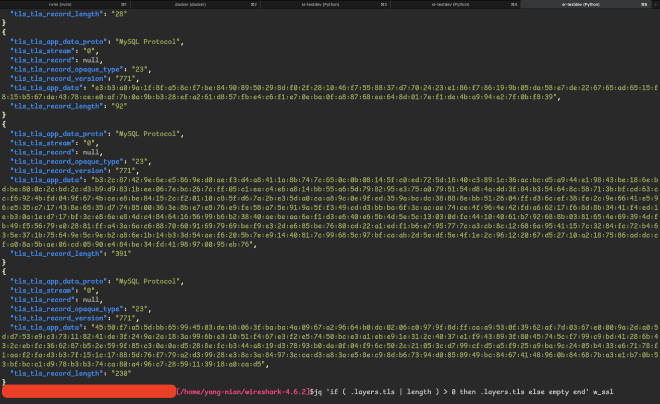Click the hex line ending in 95:eb:76

tap(129, 244)
